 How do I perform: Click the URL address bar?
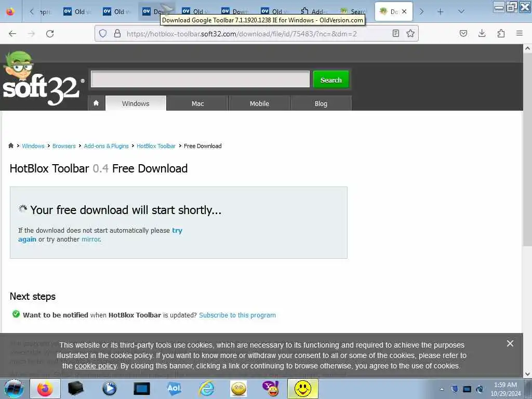[x=256, y=34]
